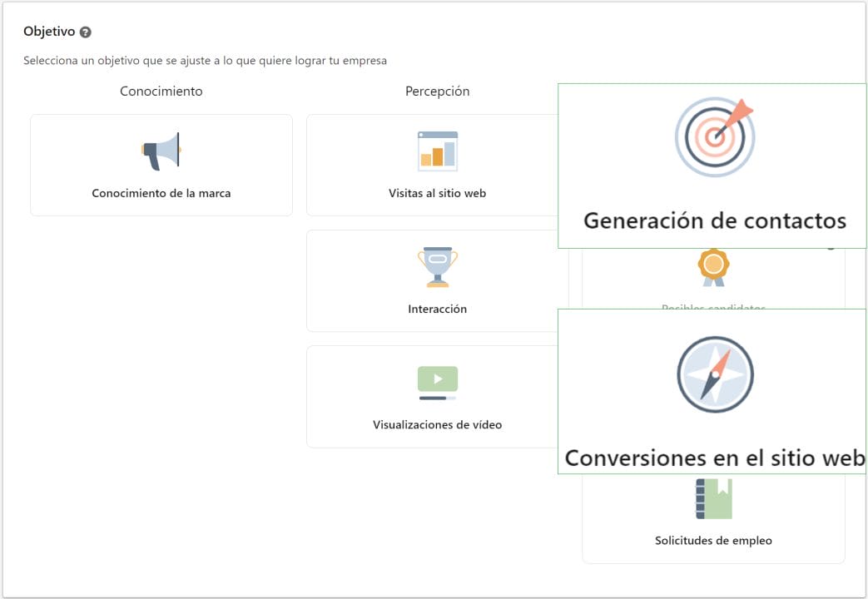868x599 pixels.
Task: Select the Conversiones en el sitio web objective
Action: coord(714,393)
